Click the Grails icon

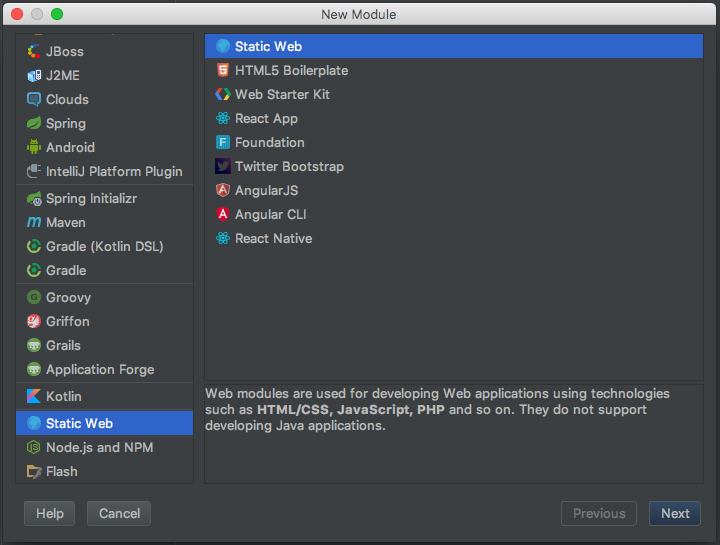[x=34, y=345]
